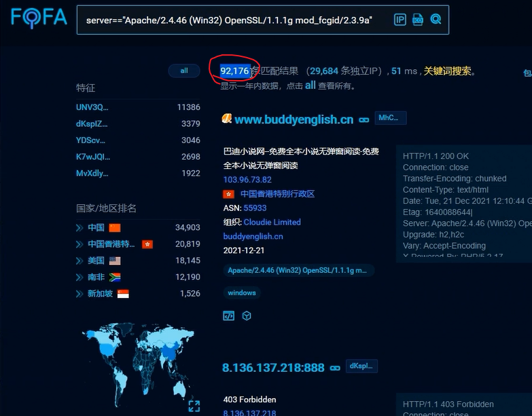This screenshot has height=416, width=532.
Task: Open organization Cloudie Limited
Action: (272, 222)
